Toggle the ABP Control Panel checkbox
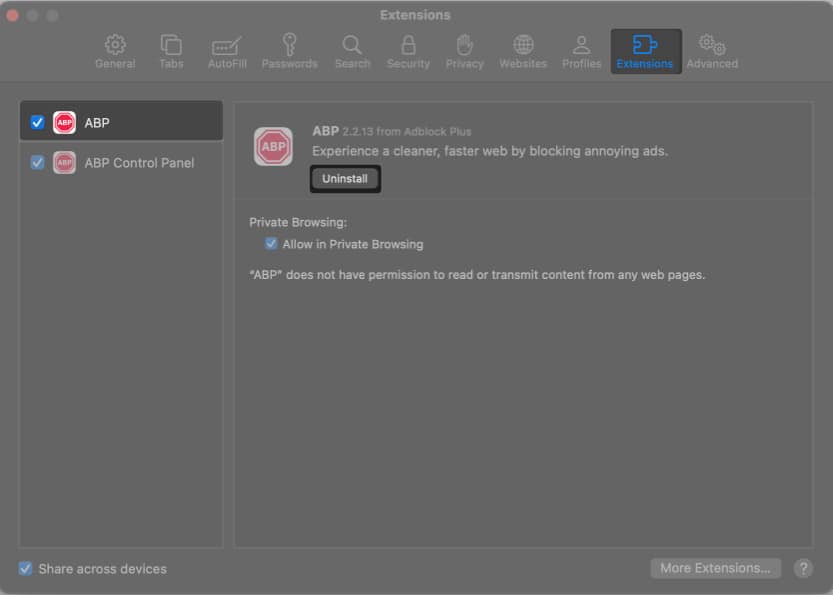The height and width of the screenshot is (595, 833). (x=37, y=162)
